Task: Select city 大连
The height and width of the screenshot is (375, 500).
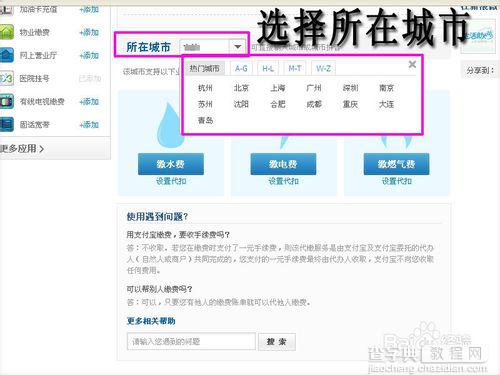Action: pos(386,104)
